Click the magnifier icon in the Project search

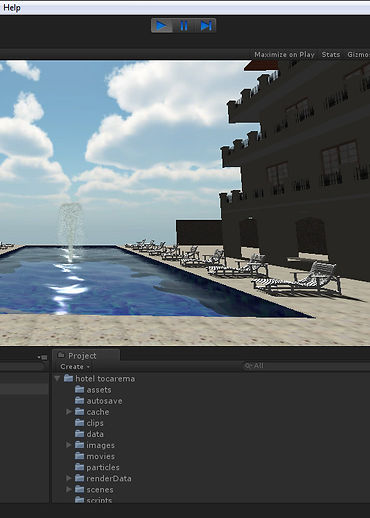point(248,366)
